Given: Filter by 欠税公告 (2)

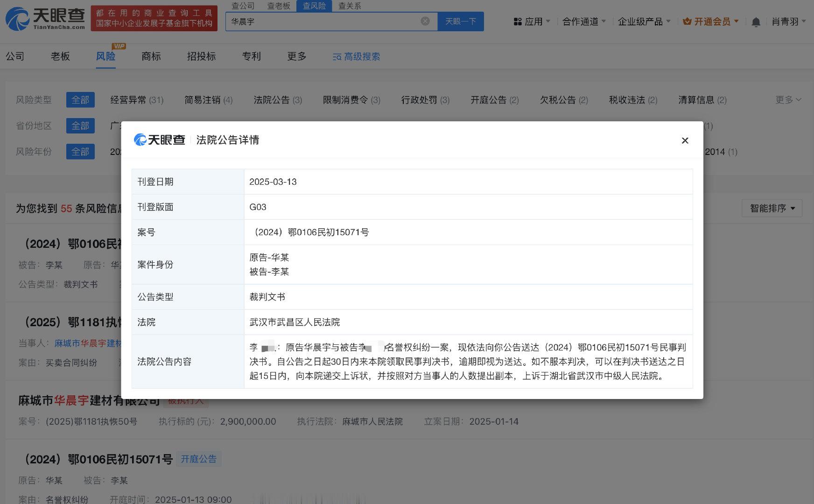Looking at the screenshot, I should (x=564, y=100).
